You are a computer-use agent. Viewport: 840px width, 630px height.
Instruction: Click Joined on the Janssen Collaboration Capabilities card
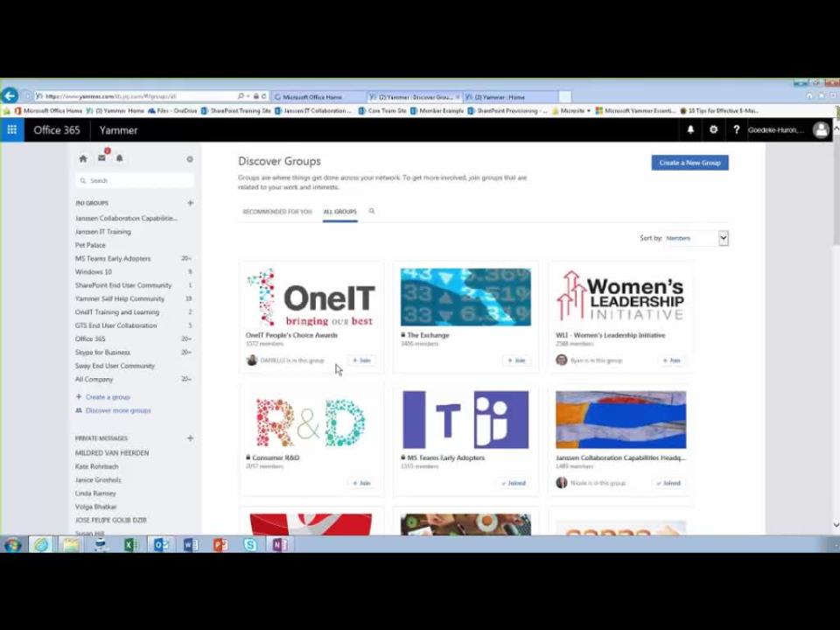click(x=668, y=483)
